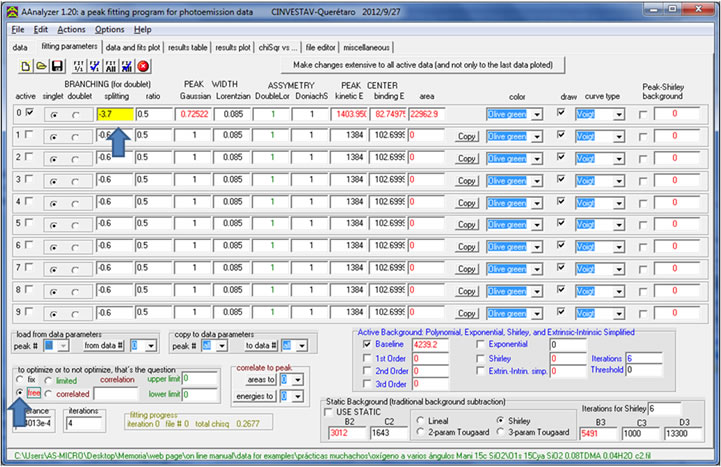Image resolution: width=721 pixels, height=467 pixels.
Task: Select the 'fix' optimization radio button
Action: tap(20, 381)
